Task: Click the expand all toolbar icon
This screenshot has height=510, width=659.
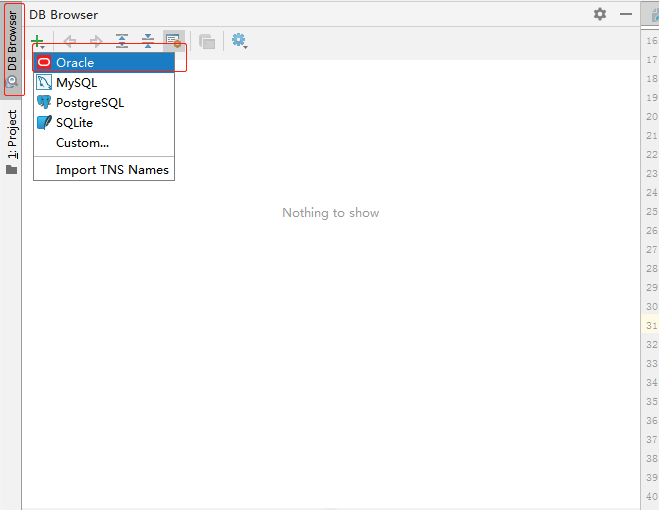Action: point(122,41)
